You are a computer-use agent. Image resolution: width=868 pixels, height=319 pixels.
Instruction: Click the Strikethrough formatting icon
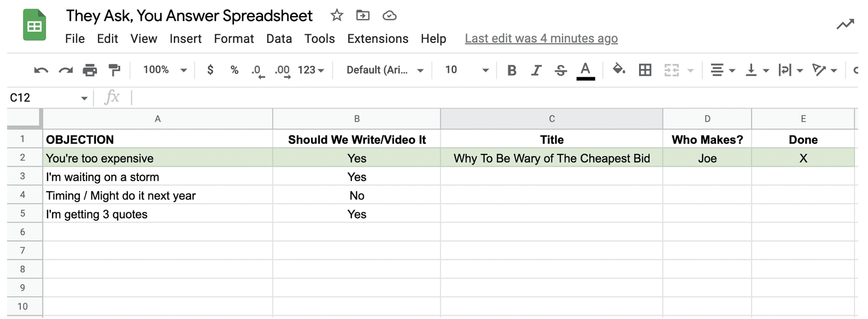(x=560, y=70)
